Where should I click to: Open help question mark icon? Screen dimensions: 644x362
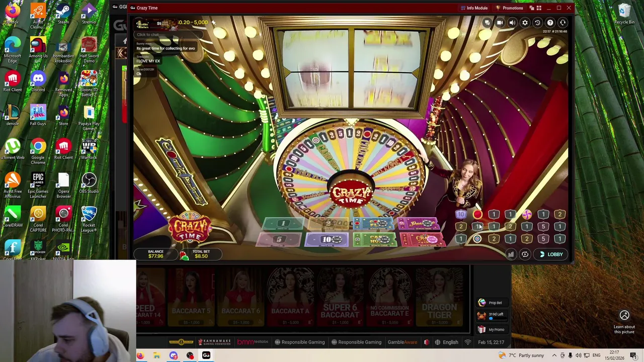550,23
